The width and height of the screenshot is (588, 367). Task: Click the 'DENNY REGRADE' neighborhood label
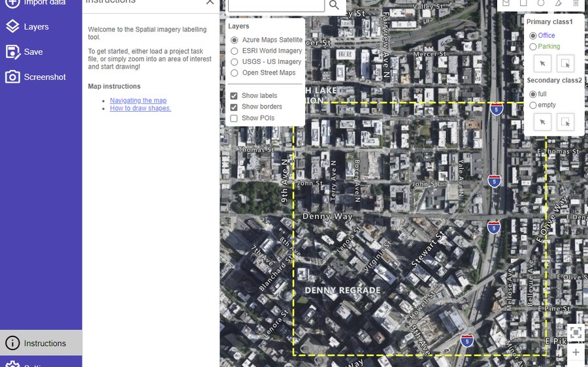[342, 290]
